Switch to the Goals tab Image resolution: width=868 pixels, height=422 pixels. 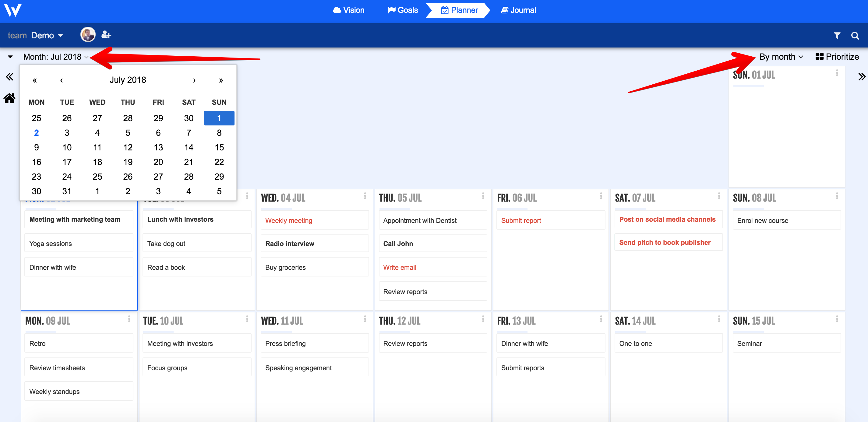tap(403, 10)
